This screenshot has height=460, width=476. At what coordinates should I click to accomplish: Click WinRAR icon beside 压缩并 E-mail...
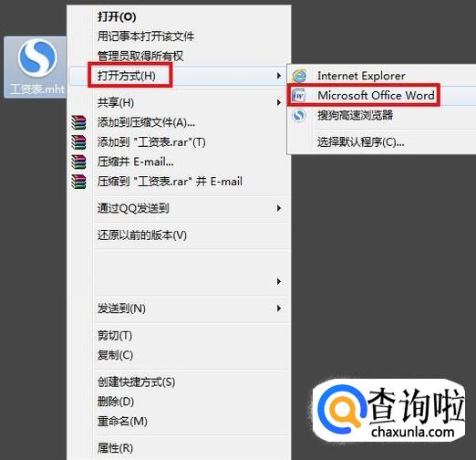(78, 162)
